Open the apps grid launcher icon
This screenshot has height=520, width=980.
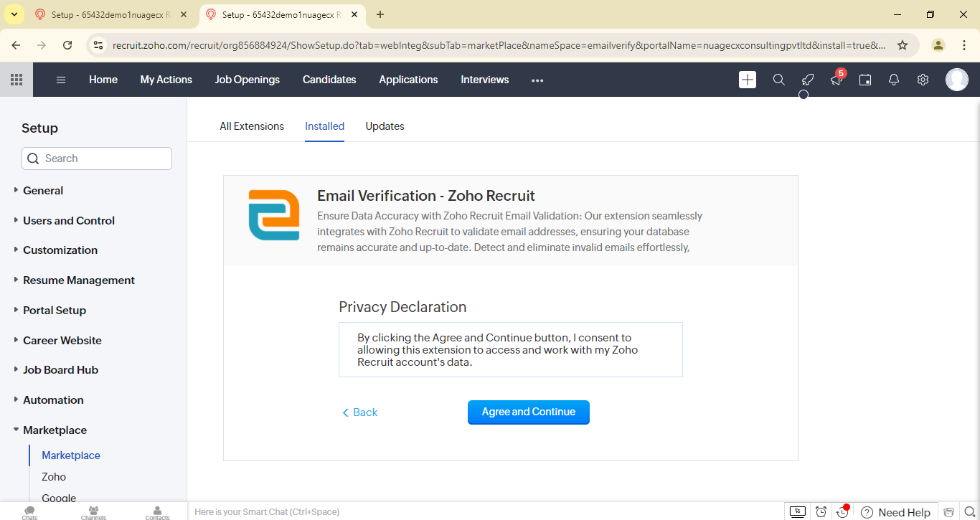16,80
